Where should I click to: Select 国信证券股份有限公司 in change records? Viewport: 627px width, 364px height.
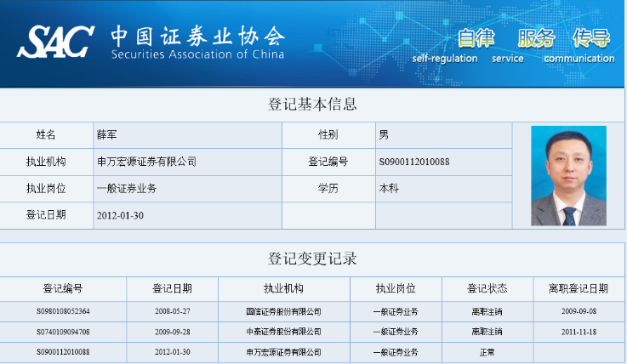pyautogui.click(x=283, y=311)
